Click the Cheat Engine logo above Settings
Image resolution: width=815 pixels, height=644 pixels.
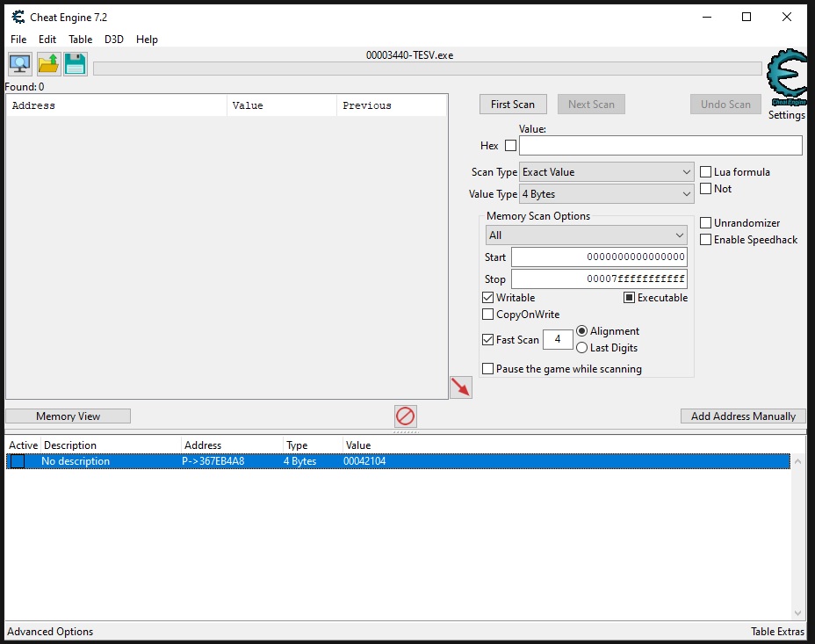(787, 77)
